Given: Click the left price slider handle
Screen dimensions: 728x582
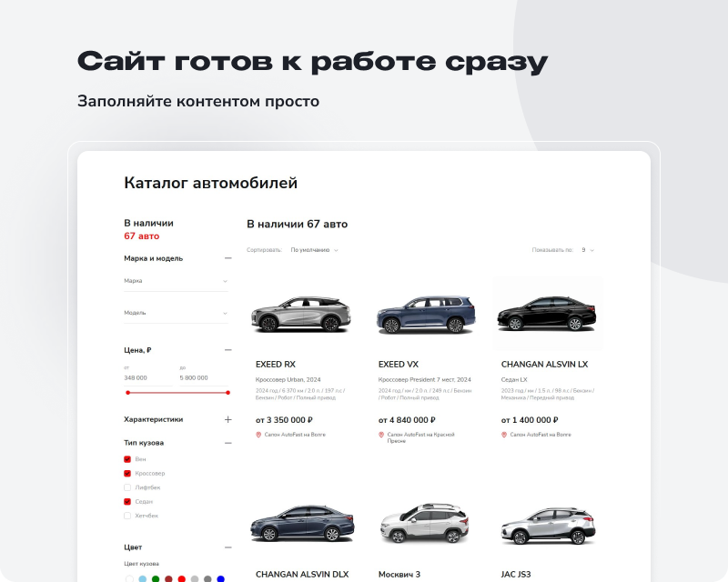Looking at the screenshot, I should [x=127, y=393].
